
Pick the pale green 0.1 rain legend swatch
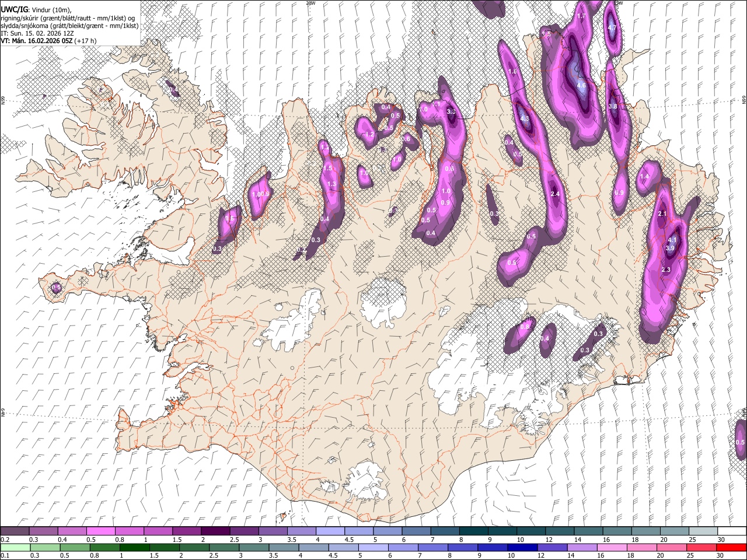(15, 547)
